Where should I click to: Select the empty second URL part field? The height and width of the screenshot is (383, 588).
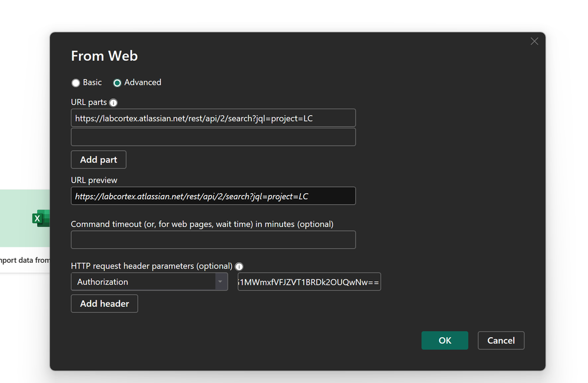point(213,137)
